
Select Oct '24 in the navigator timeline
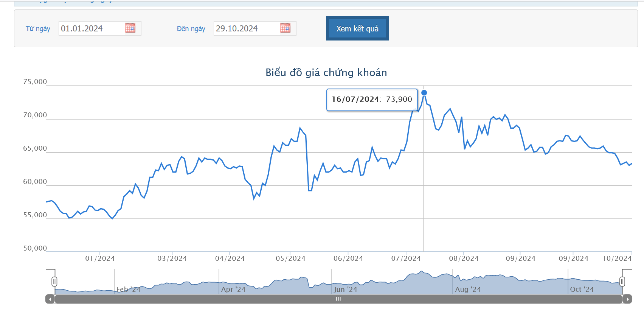582,290
